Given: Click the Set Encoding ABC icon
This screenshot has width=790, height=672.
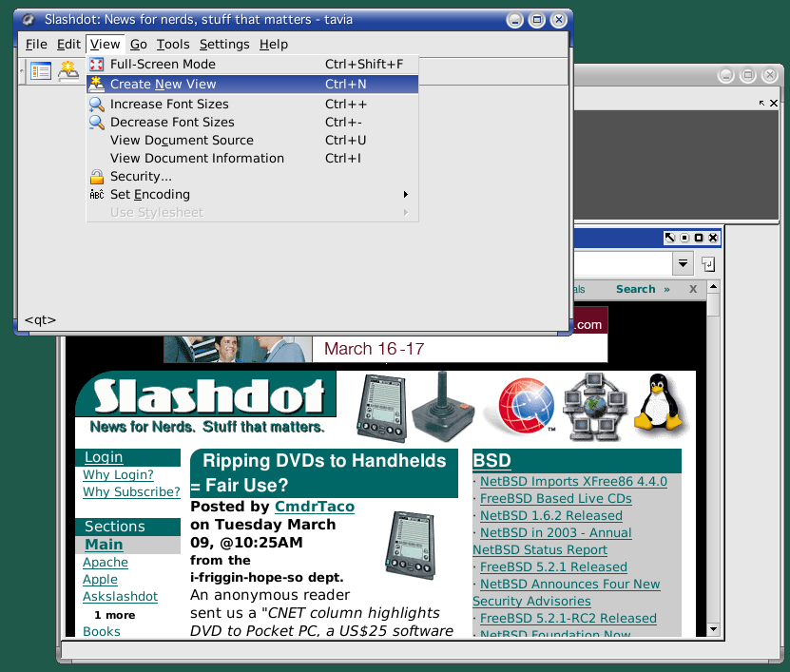Looking at the screenshot, I should (96, 195).
